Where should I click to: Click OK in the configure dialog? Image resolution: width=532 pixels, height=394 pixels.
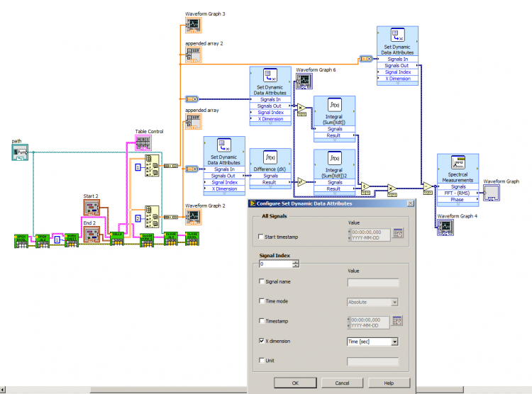point(295,383)
